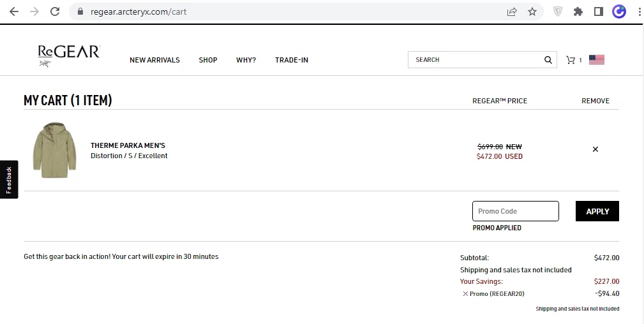Bookmark this page with the star

click(532, 11)
